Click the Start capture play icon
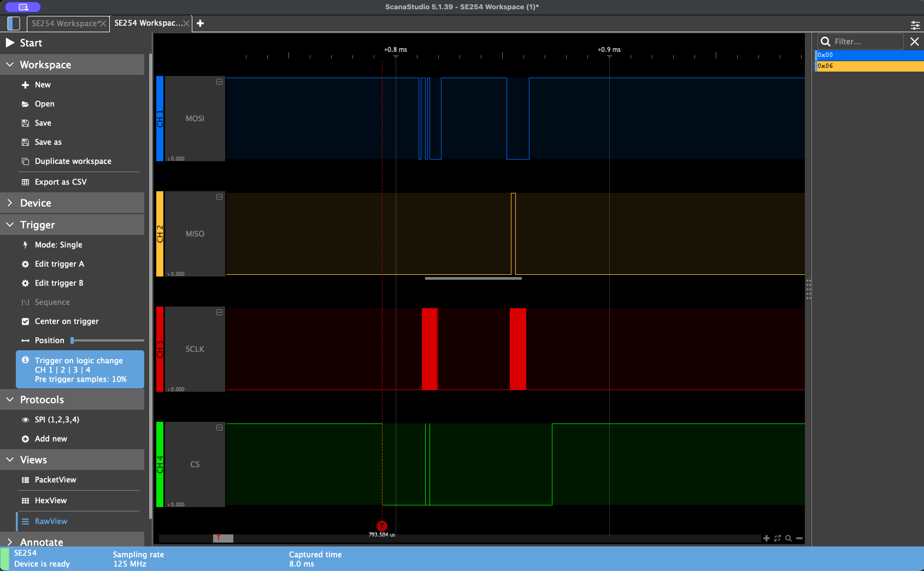The height and width of the screenshot is (571, 924). pos(10,43)
